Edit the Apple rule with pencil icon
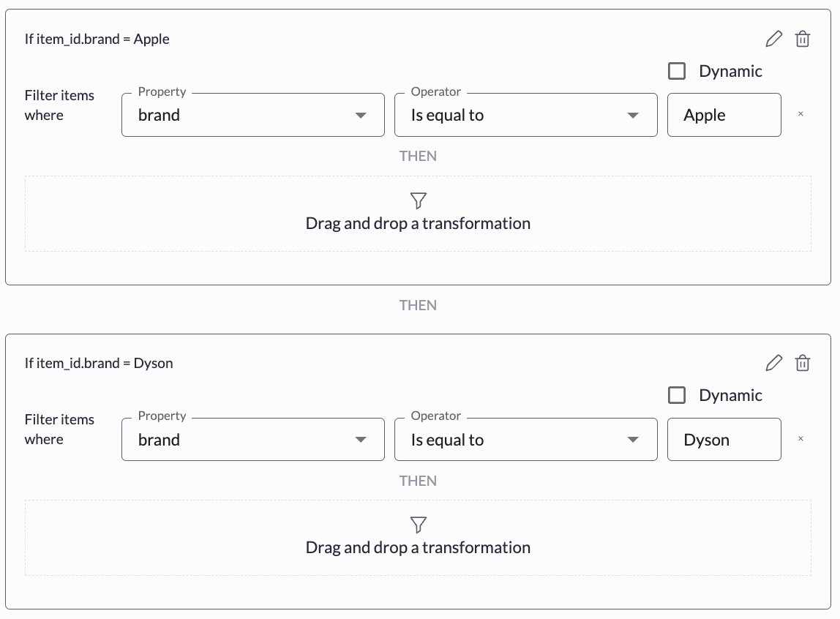This screenshot has height=619, width=840. click(x=773, y=39)
